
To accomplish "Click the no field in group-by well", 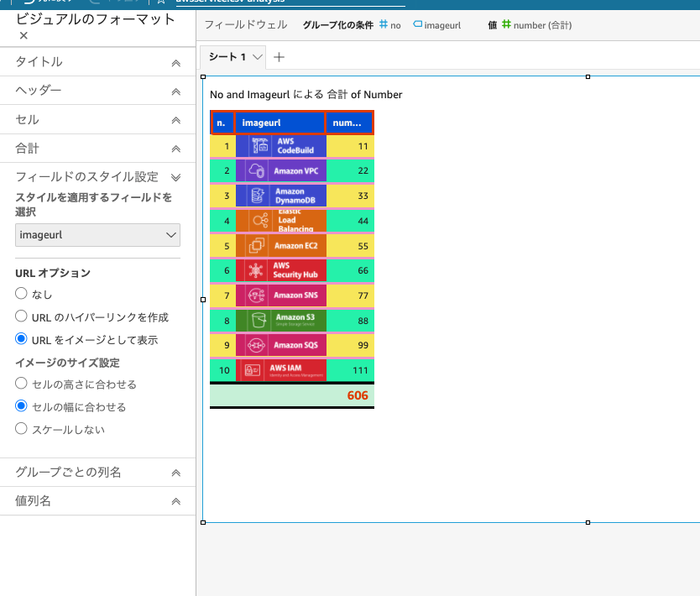I will click(x=390, y=25).
